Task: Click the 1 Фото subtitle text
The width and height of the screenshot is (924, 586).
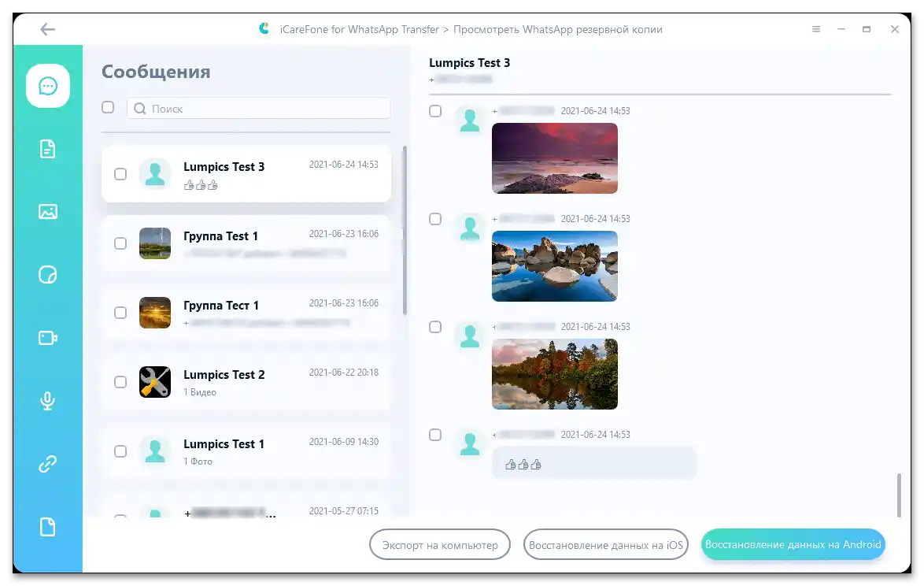Action: (x=198, y=461)
